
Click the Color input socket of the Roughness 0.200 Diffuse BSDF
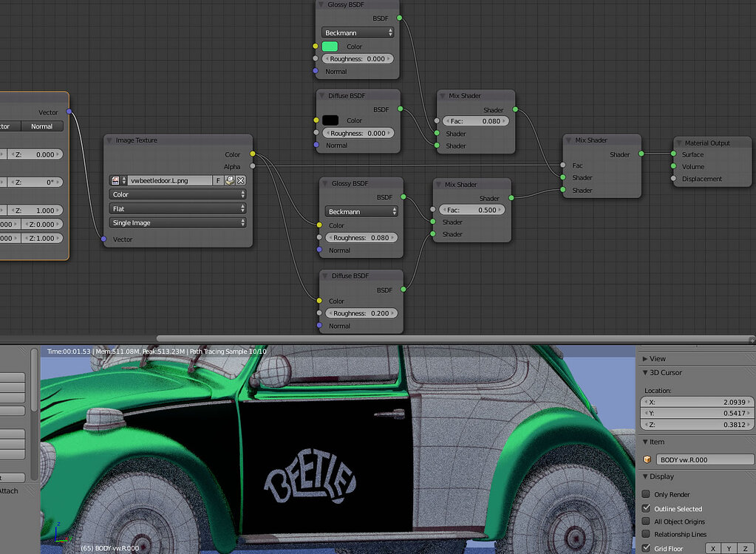click(x=319, y=301)
